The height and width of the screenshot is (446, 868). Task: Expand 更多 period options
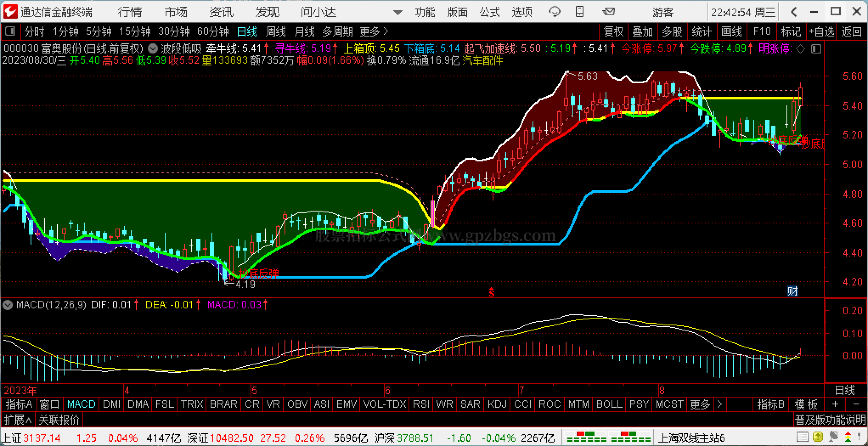pos(374,31)
